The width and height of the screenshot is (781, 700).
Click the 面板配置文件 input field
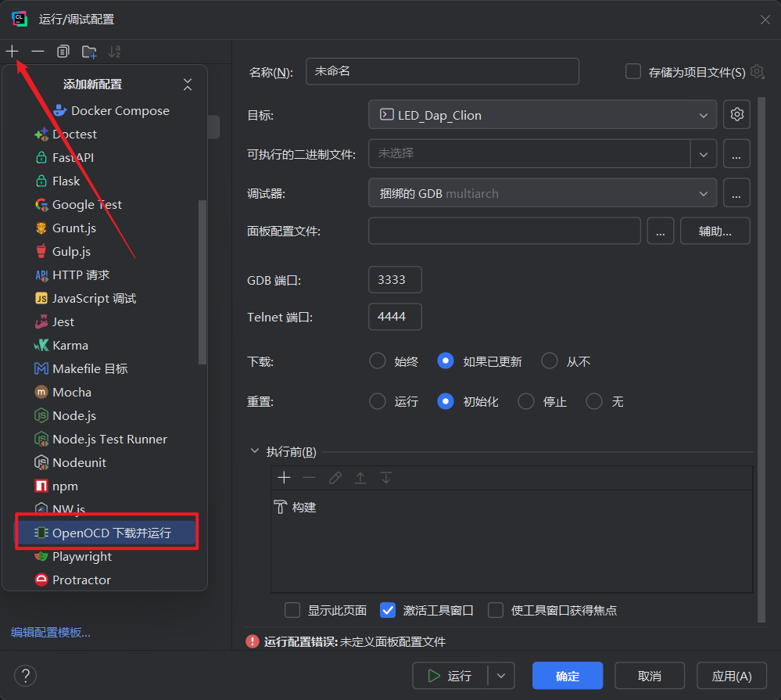(x=504, y=231)
